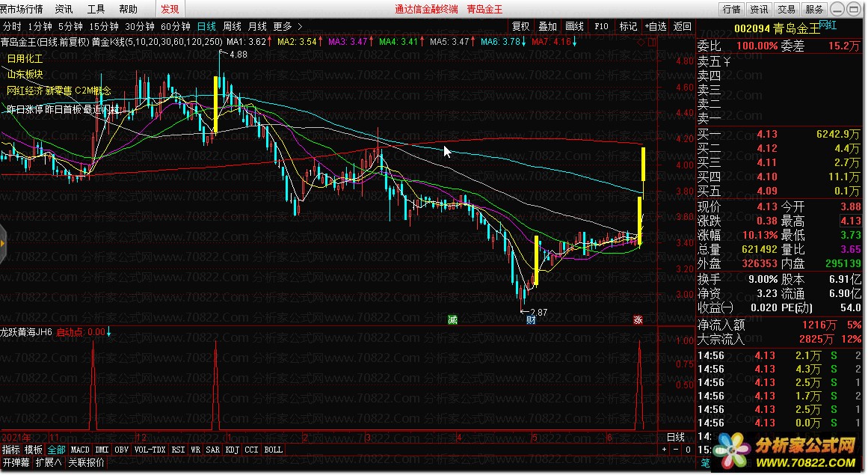Switch to the 周线 weekly period
The height and width of the screenshot is (475, 868).
[x=232, y=26]
